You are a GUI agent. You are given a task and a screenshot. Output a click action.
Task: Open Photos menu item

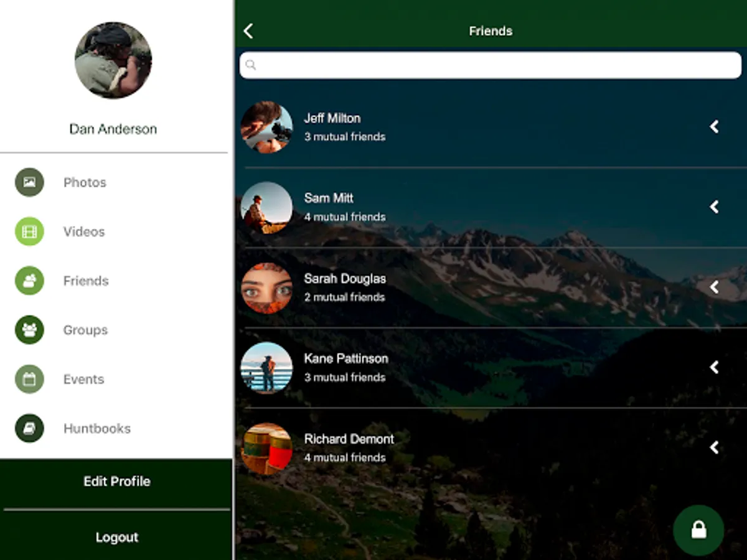85,182
